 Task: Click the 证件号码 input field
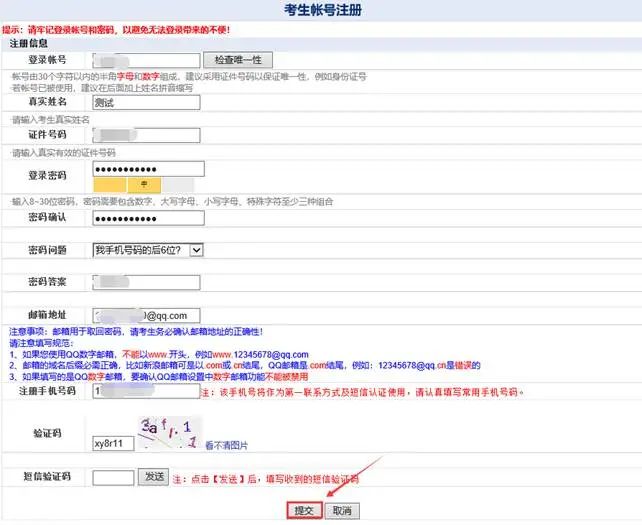click(146, 135)
